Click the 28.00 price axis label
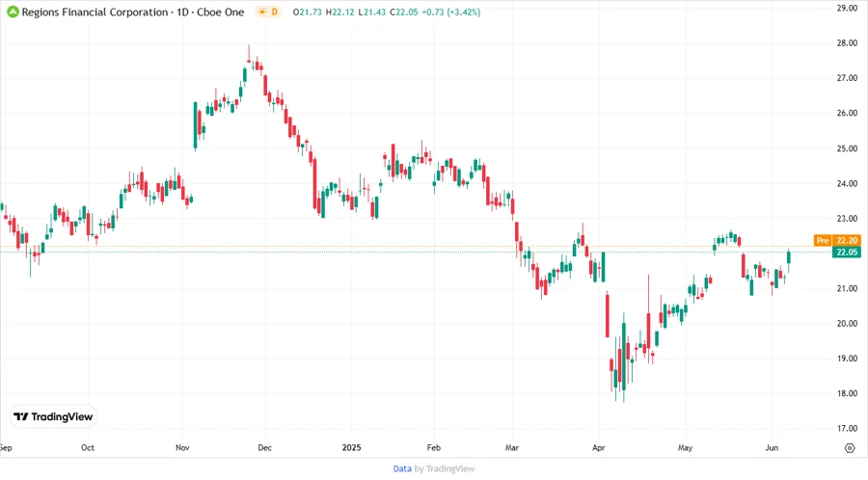The width and height of the screenshot is (868, 480). click(847, 43)
